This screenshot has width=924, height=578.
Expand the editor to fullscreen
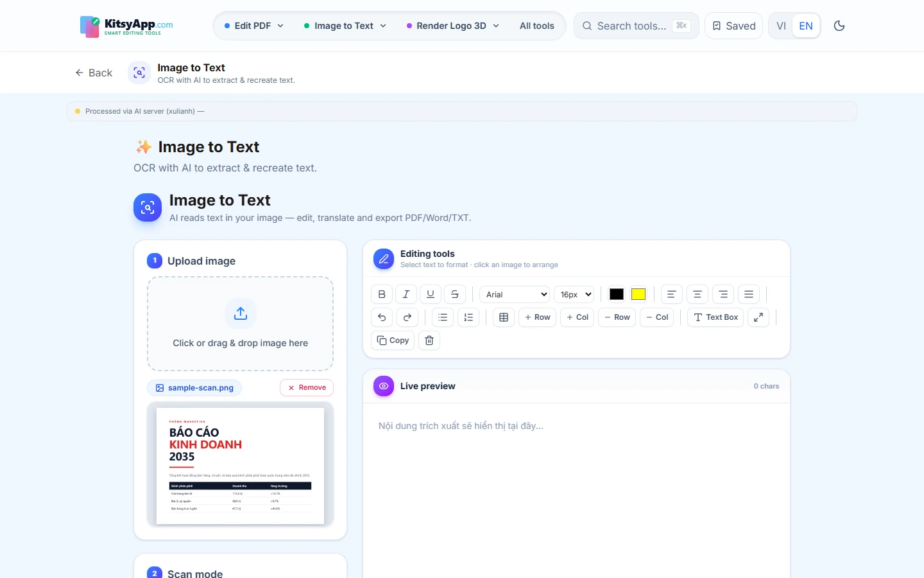758,317
